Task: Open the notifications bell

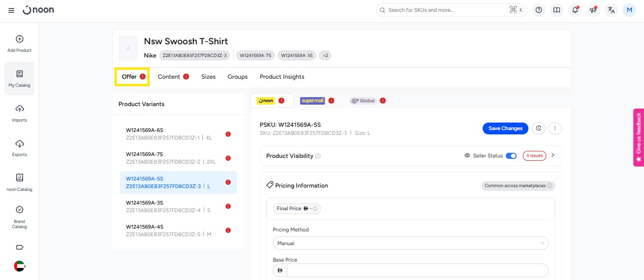Action: click(575, 10)
